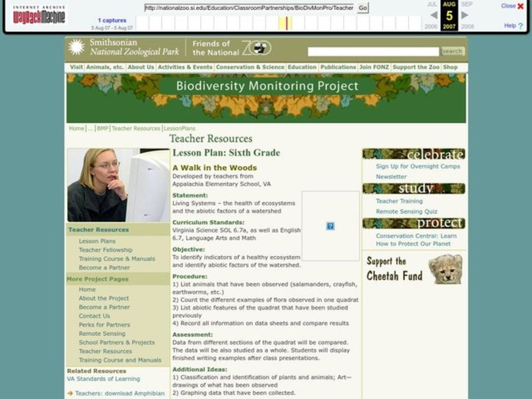Click the yellow capture marker on the timeline
Image resolution: width=532 pixels, height=399 pixels.
pos(286,21)
